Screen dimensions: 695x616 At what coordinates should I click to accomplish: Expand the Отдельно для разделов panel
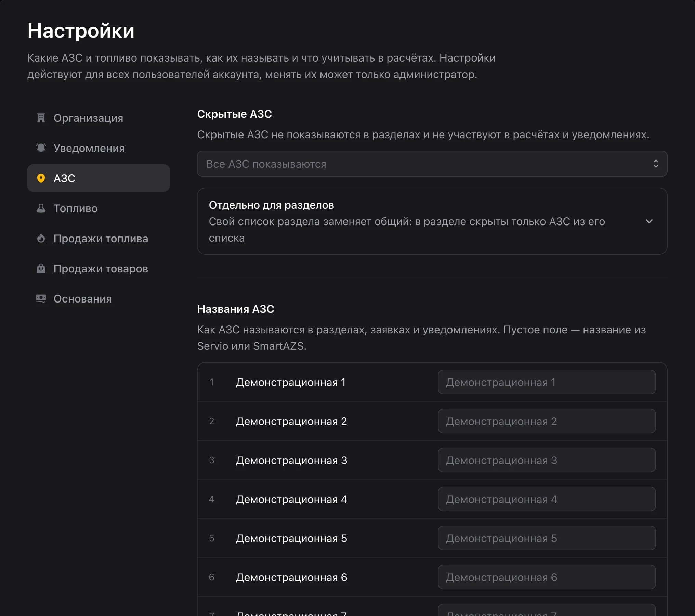[x=432, y=221]
